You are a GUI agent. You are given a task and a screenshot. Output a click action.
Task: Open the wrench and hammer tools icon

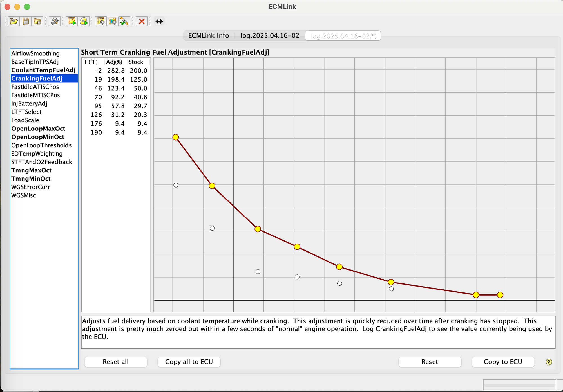coord(55,21)
